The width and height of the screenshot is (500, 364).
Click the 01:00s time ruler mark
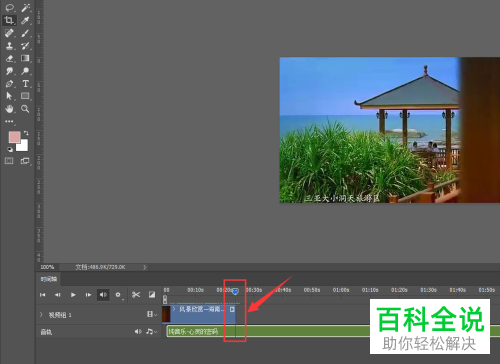click(341, 290)
